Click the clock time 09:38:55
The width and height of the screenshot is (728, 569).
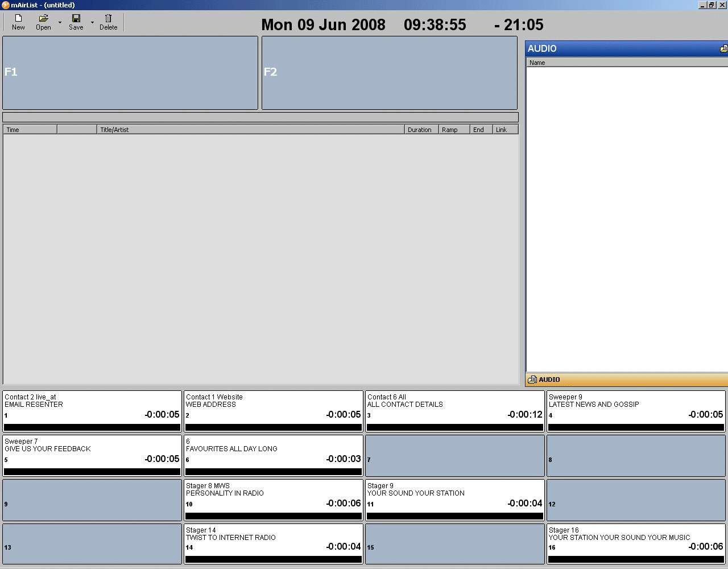435,24
